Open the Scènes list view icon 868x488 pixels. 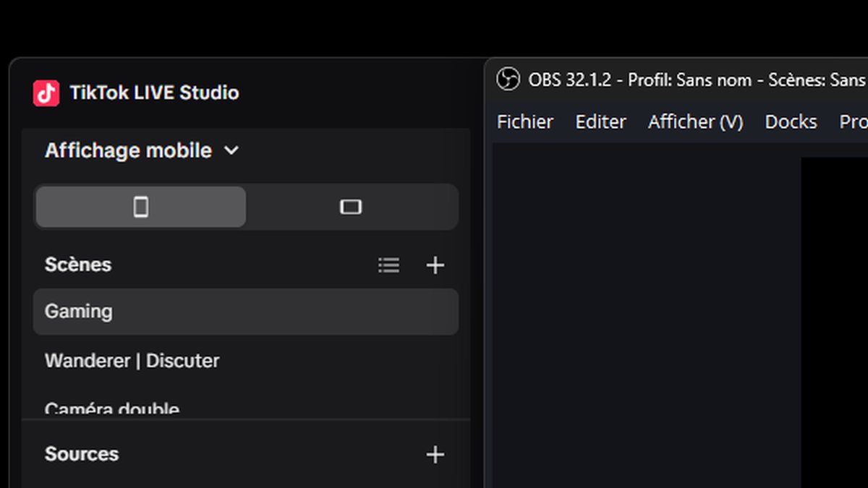point(388,265)
